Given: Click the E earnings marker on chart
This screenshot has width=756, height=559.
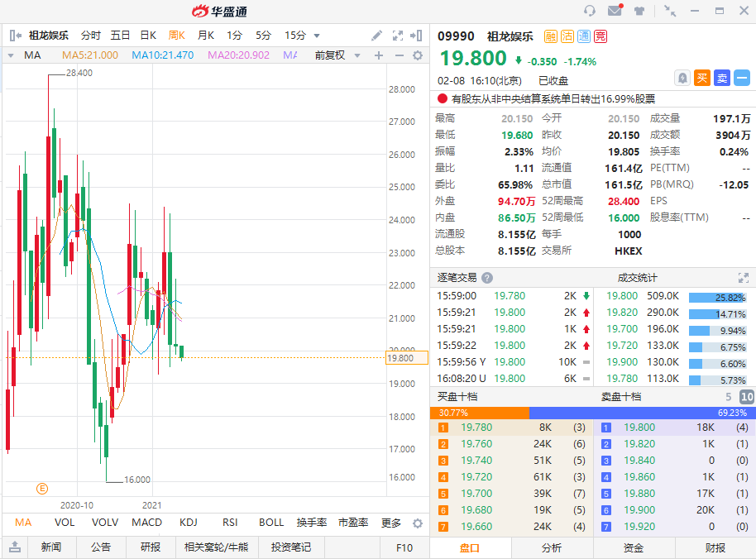Looking at the screenshot, I should point(42,490).
